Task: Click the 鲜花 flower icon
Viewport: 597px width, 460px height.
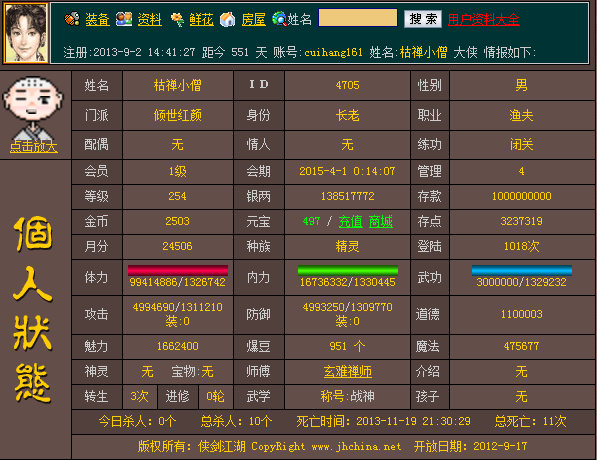Action: [x=177, y=19]
